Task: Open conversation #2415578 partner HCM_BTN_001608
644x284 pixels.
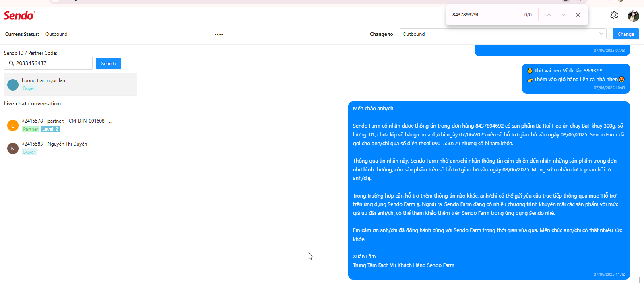Action: [x=70, y=125]
